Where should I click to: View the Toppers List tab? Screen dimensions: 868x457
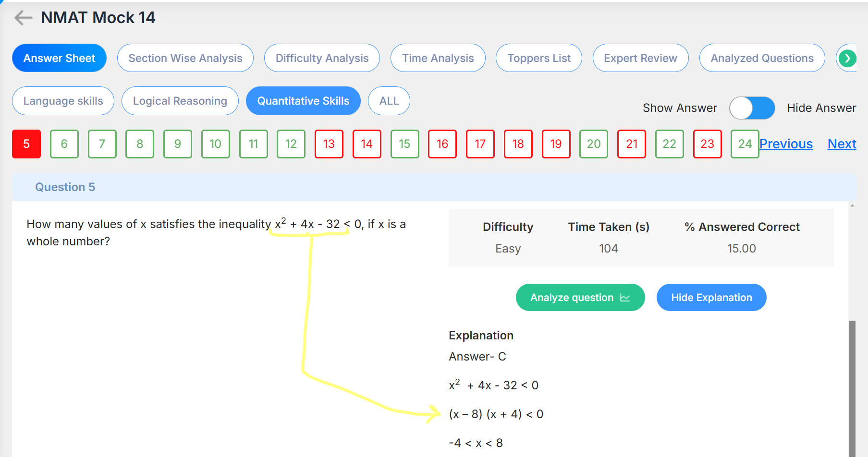click(x=539, y=58)
